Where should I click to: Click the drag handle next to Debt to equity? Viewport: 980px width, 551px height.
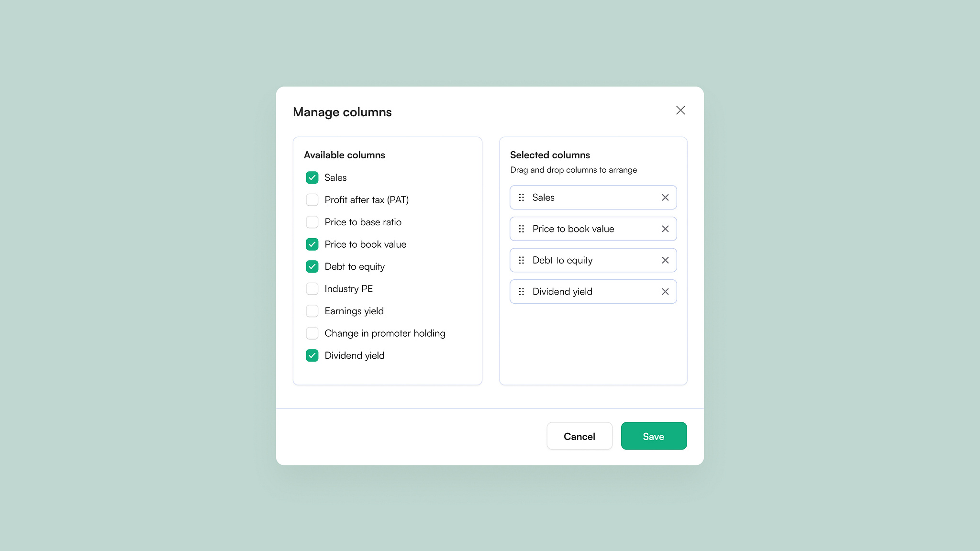[x=522, y=260]
